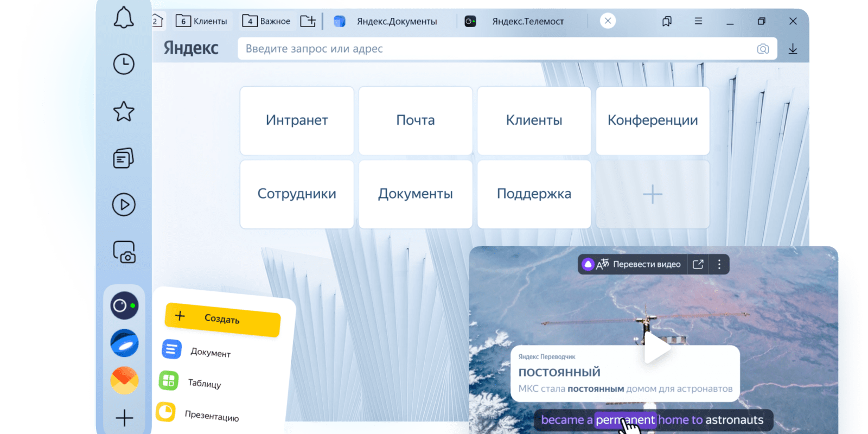This screenshot has width=868, height=434.
Task: Open the history clock icon
Action: click(x=124, y=64)
